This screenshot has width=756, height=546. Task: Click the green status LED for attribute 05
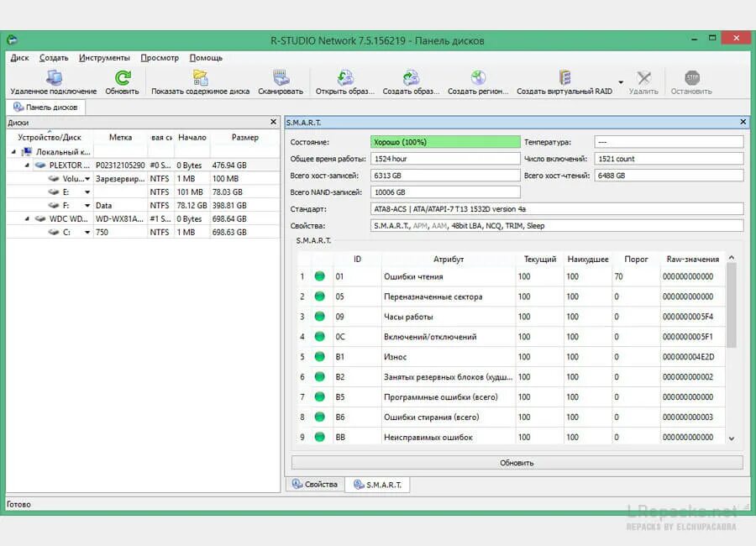point(320,297)
